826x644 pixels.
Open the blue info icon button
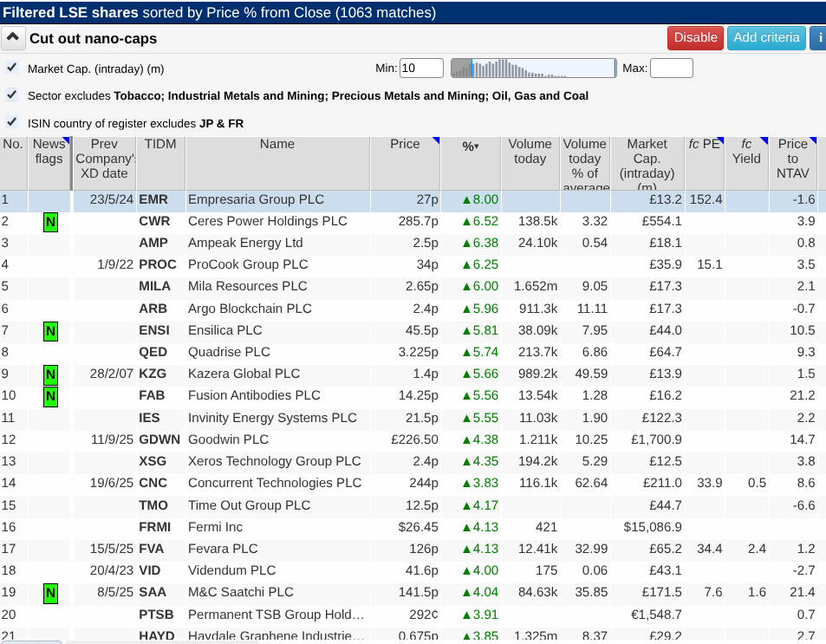[818, 38]
